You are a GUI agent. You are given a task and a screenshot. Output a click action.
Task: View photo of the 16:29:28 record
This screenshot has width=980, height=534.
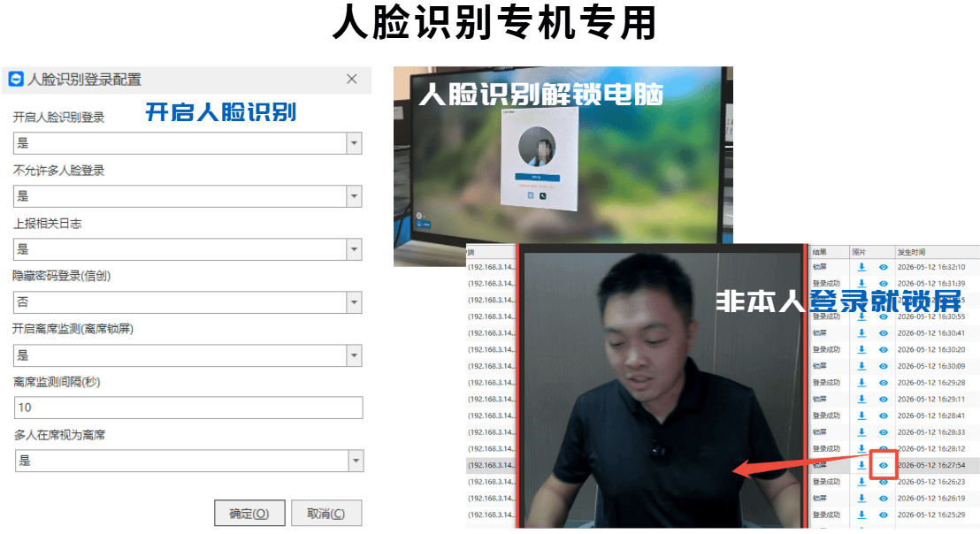883,383
